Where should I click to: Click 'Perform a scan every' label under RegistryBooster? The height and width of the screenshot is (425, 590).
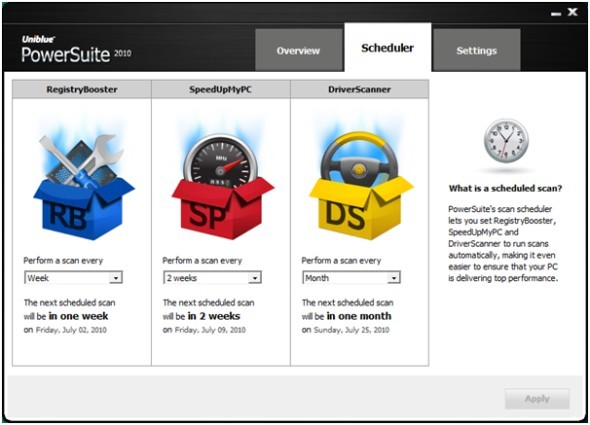tap(63, 260)
